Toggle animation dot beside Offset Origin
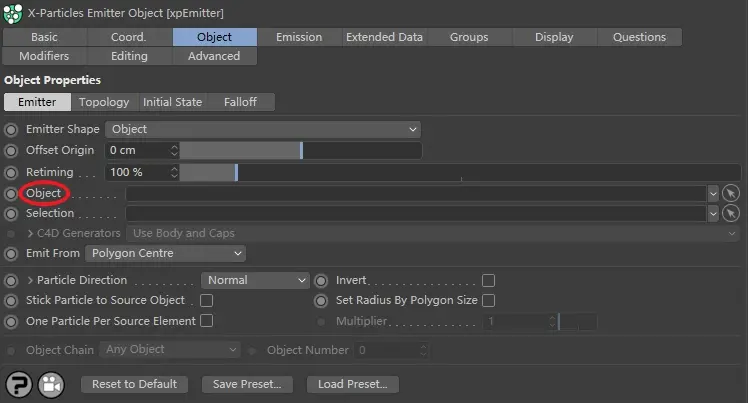Viewport: 748px width, 403px height. point(10,151)
